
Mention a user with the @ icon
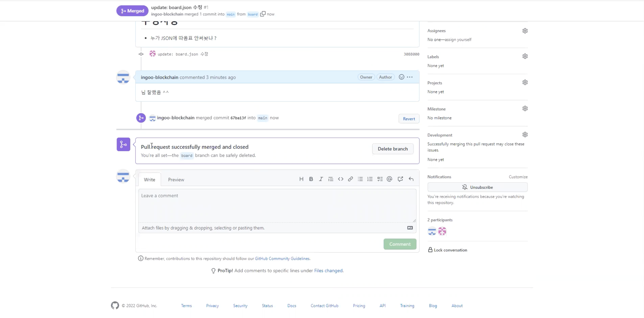coord(389,179)
